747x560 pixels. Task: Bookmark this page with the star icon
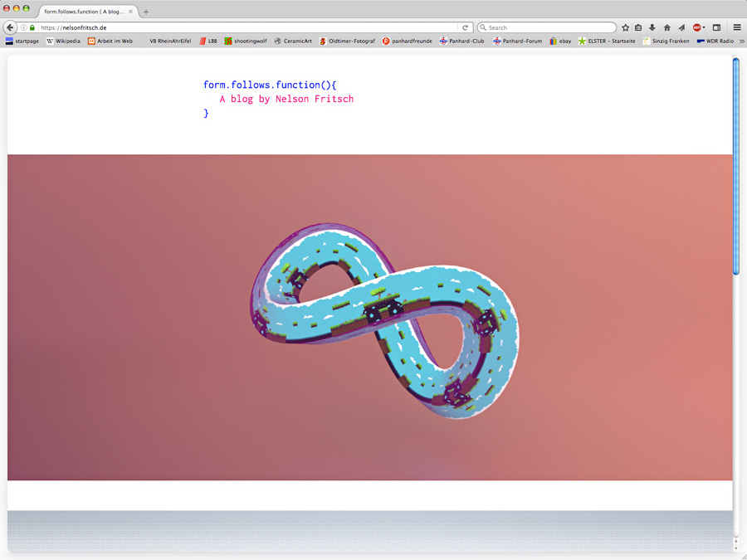click(x=625, y=27)
